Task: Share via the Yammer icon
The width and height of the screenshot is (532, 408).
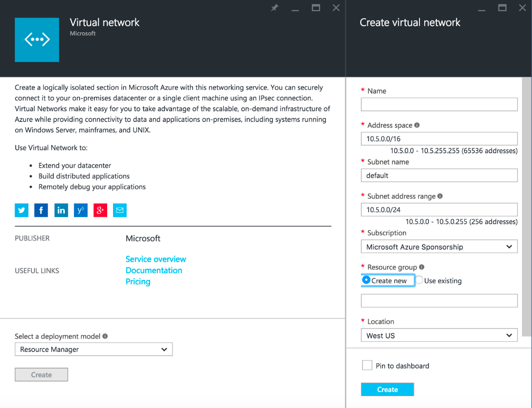Action: click(80, 210)
